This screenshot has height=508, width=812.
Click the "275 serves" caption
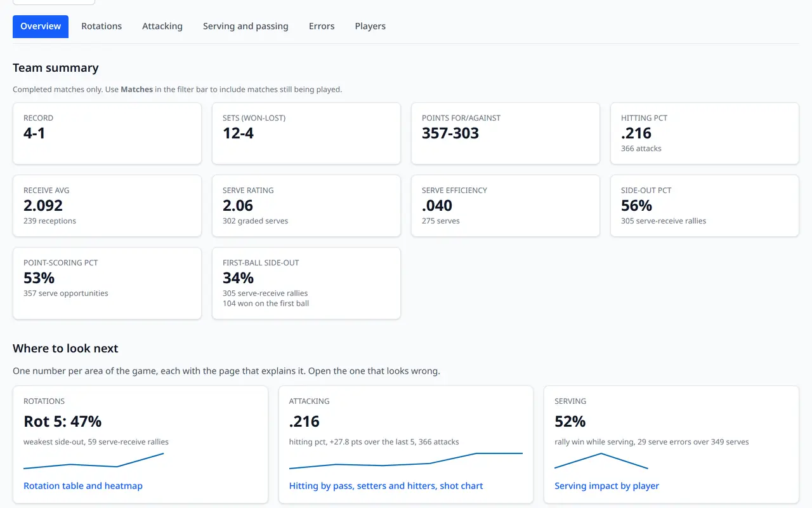(x=441, y=221)
